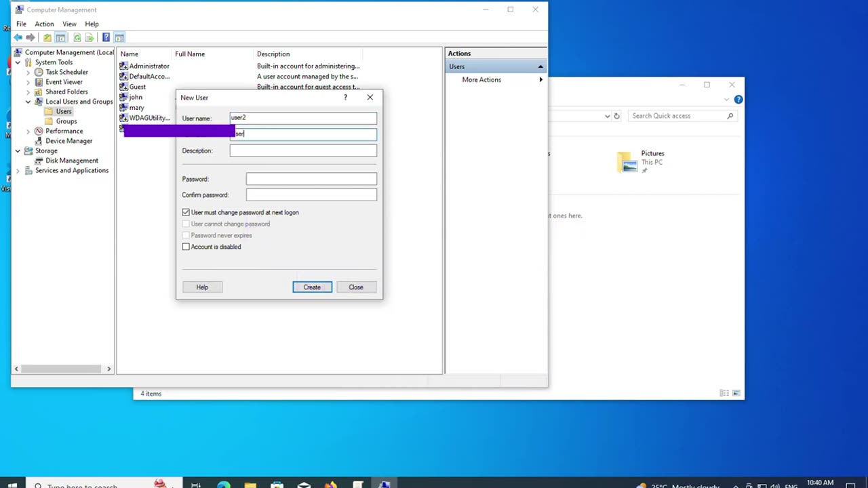The width and height of the screenshot is (868, 488).
Task: Toggle the Show/Hide Console Tree toolbar icon
Action: tap(60, 37)
